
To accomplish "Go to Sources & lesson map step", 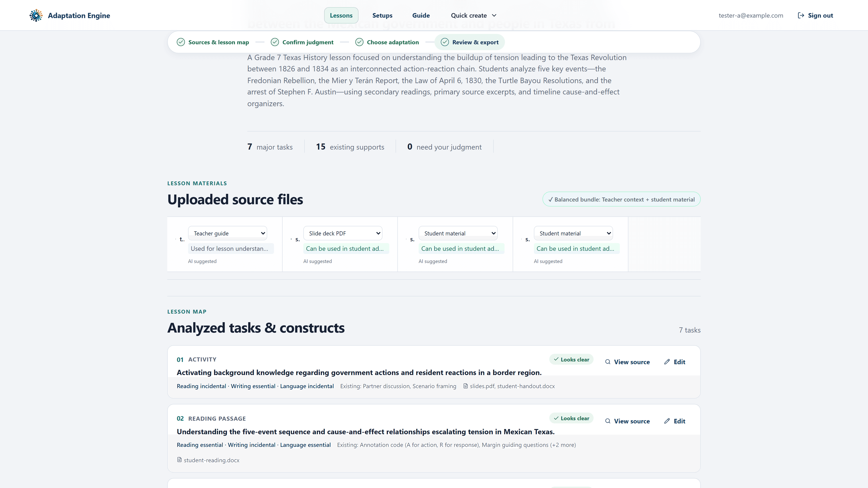I will (x=213, y=42).
